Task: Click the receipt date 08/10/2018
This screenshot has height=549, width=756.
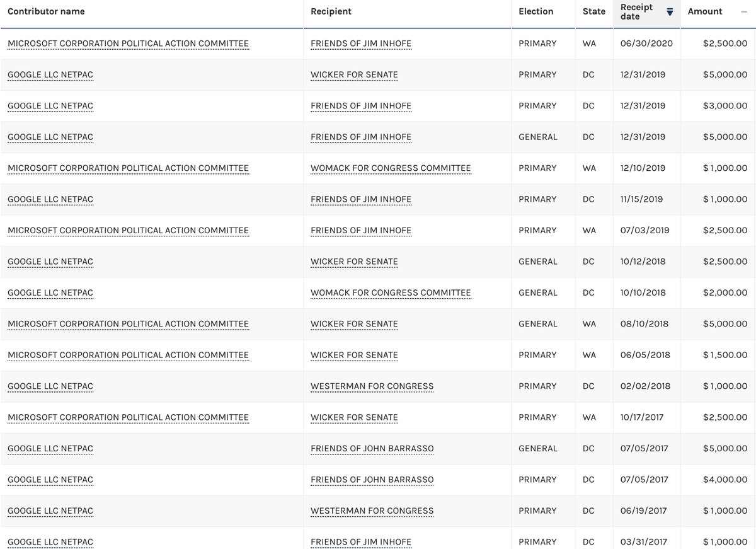Action: [x=644, y=324]
